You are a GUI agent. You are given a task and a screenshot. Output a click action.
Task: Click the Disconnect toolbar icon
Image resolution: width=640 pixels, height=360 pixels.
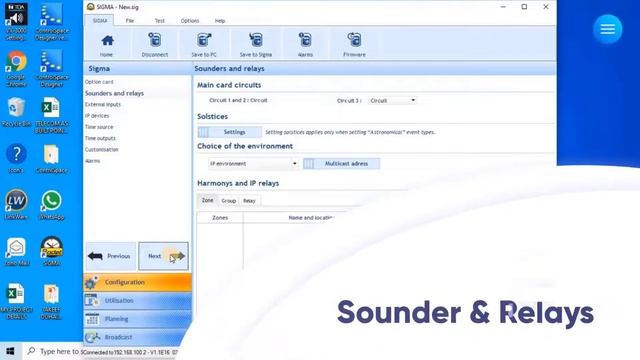pyautogui.click(x=155, y=44)
